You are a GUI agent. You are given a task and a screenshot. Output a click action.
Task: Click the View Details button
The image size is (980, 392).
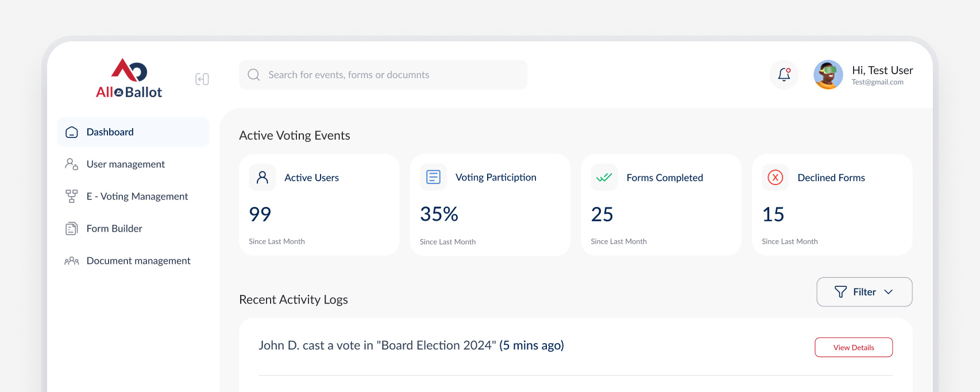[x=854, y=347]
